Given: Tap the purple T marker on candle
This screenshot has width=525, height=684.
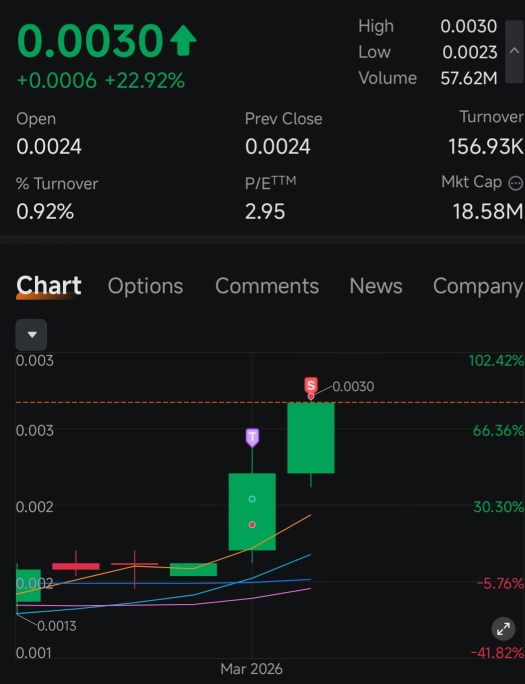Looking at the screenshot, I should (252, 438).
